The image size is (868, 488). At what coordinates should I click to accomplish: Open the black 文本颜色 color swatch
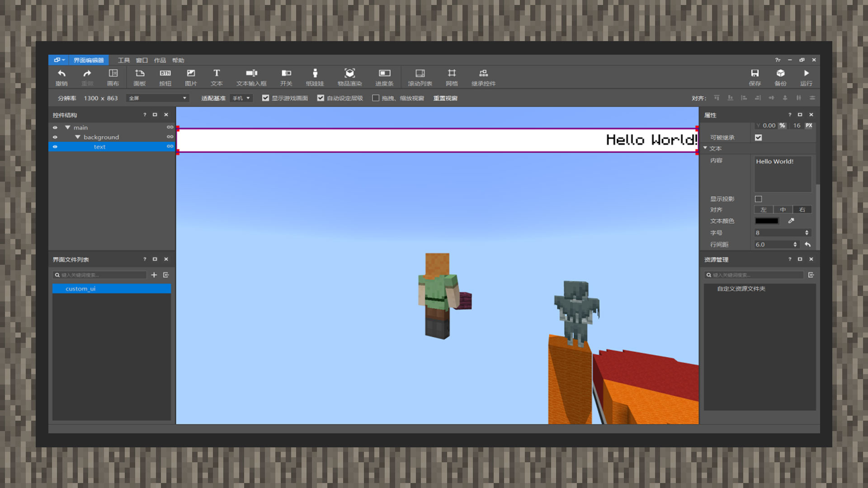tap(767, 221)
